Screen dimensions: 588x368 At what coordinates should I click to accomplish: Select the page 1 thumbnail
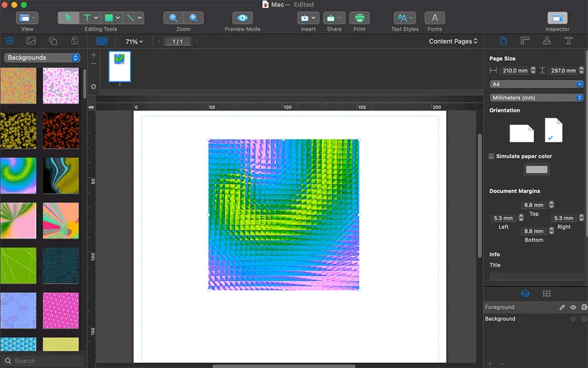click(x=120, y=67)
